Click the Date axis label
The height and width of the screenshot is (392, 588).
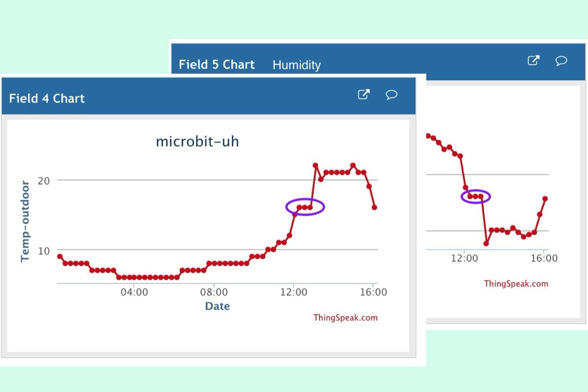pyautogui.click(x=217, y=306)
